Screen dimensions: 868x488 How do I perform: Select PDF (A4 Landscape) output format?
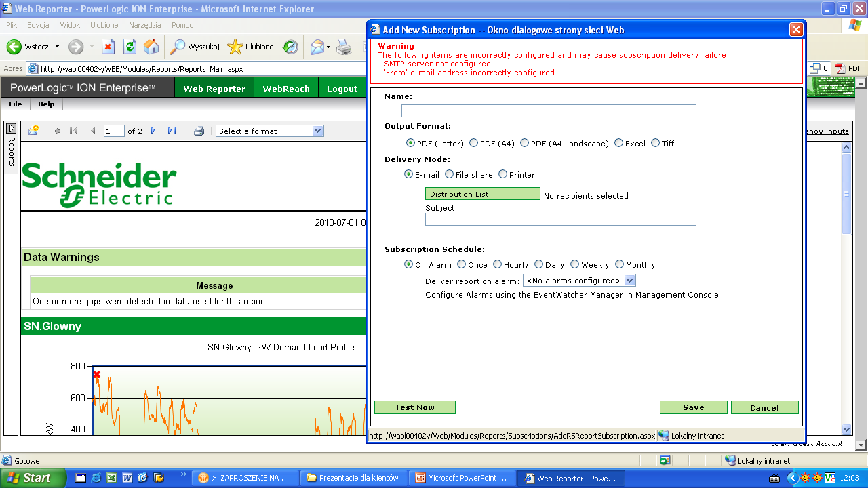(x=524, y=143)
